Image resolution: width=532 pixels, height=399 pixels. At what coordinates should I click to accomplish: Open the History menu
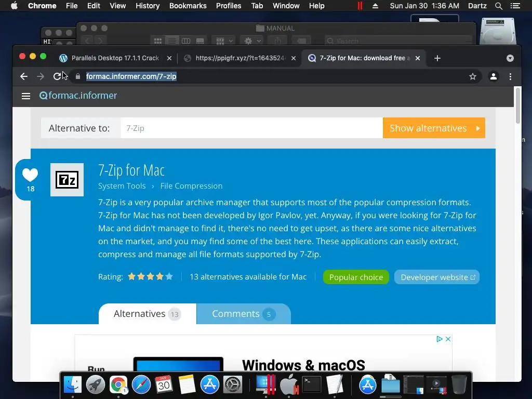(x=148, y=6)
